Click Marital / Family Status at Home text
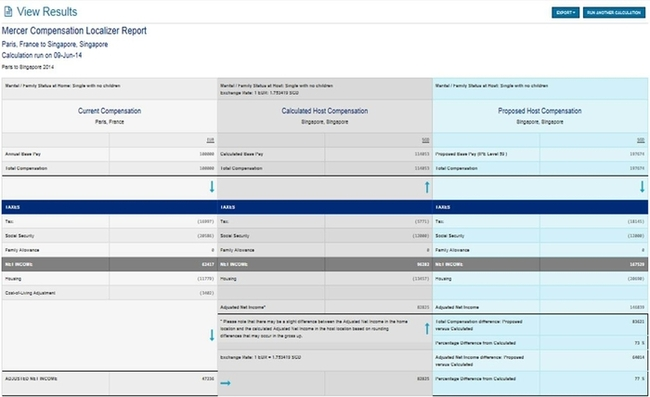Screen dimensions: 650x397 (63, 86)
